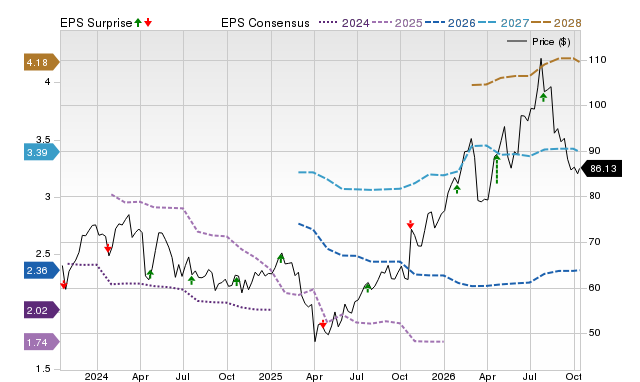Click the 2025 EPS Consensus legend entry
Viewport: 640px width, 382px height.
click(397, 23)
